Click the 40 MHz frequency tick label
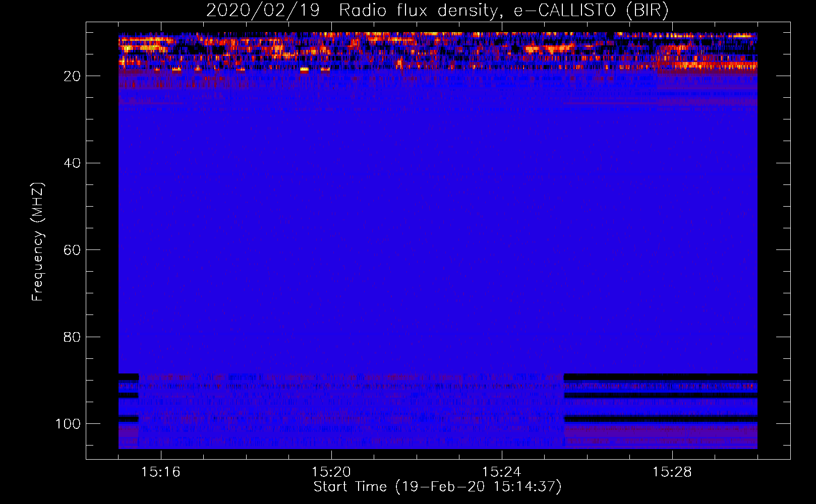This screenshot has width=816, height=504. click(x=72, y=163)
